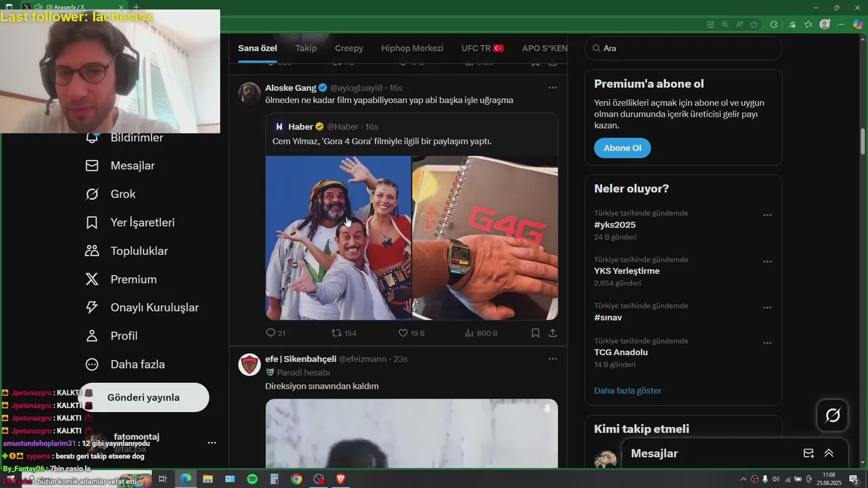Open browser extensions puzzle icon
The height and width of the screenshot is (488, 868).
[x=774, y=24]
